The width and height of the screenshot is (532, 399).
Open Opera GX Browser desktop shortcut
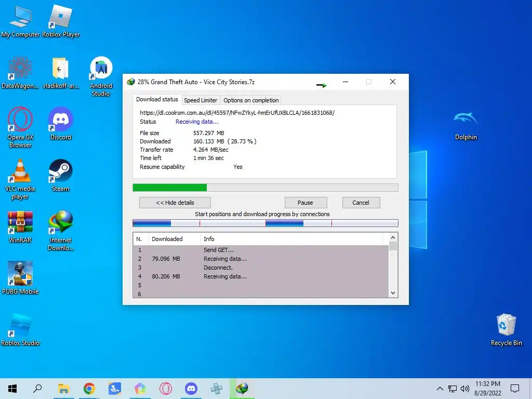(20, 128)
